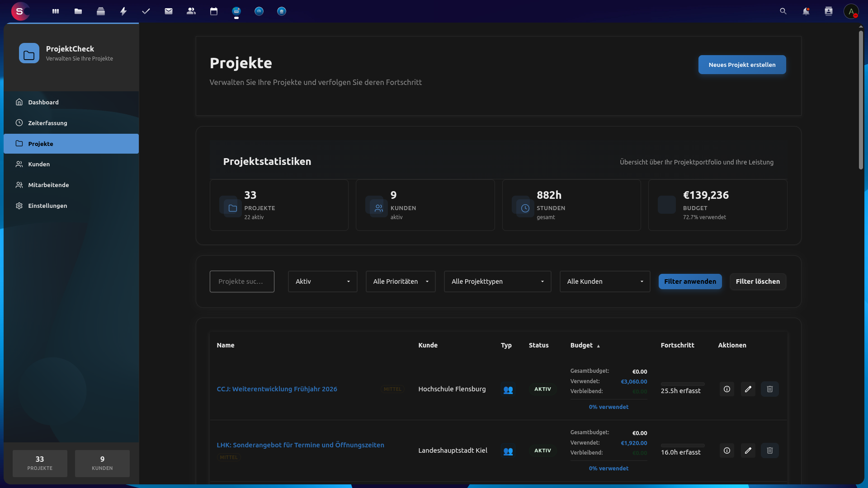Click the user avatar in the top right corner

[x=851, y=11]
